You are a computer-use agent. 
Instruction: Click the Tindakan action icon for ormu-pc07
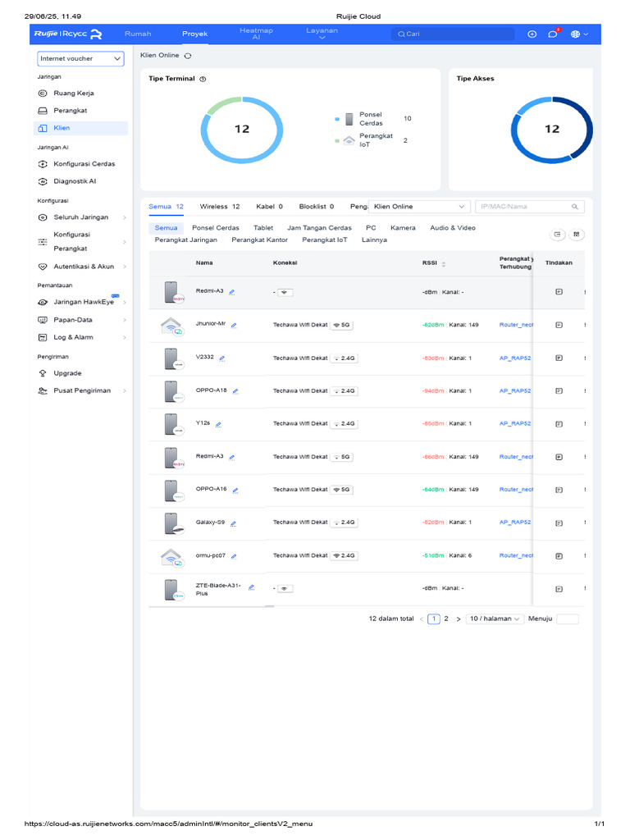pyautogui.click(x=559, y=556)
